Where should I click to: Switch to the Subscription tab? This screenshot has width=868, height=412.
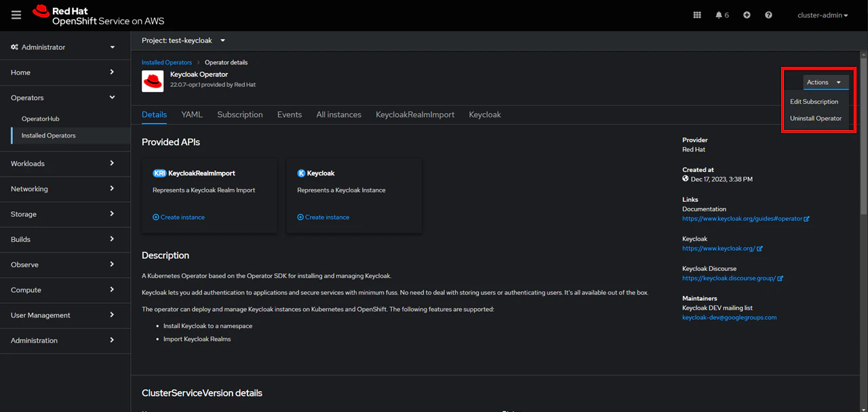(240, 115)
